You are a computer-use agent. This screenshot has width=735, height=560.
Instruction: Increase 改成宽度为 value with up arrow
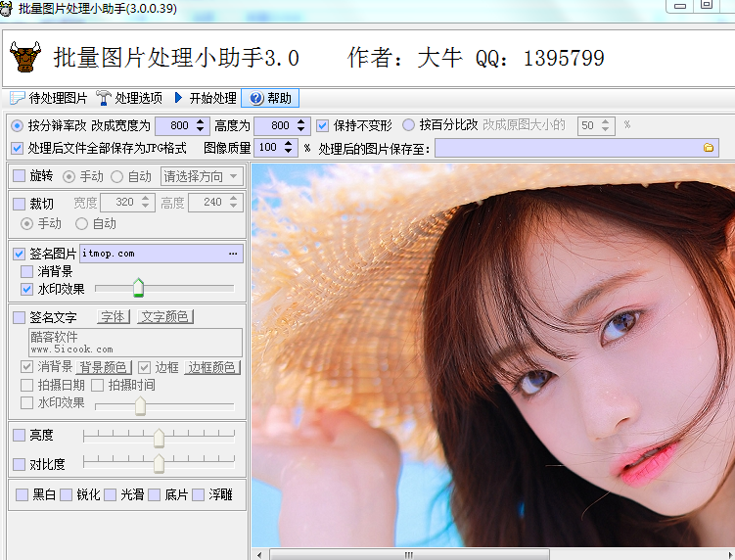click(201, 121)
